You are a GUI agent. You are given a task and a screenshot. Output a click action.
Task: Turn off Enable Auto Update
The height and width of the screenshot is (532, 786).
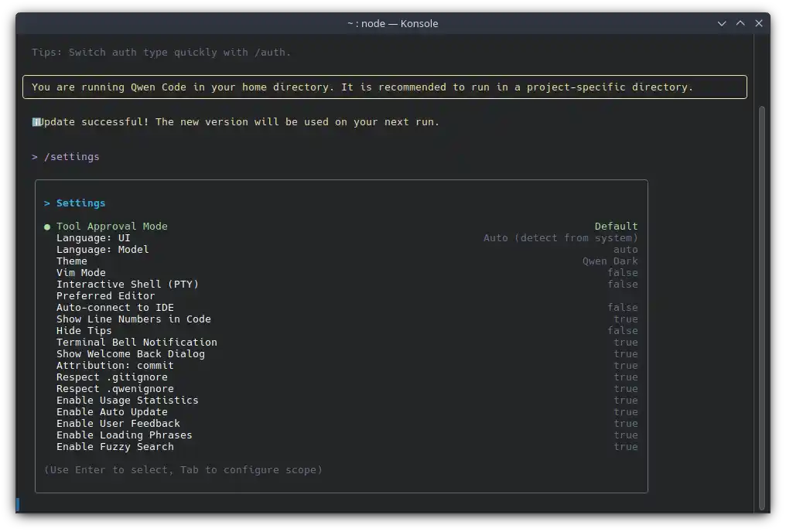point(118,411)
